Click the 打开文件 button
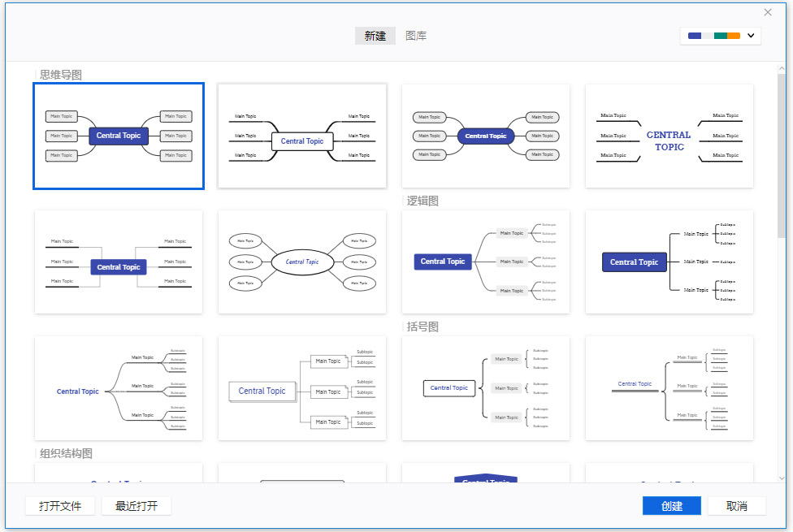 point(60,506)
